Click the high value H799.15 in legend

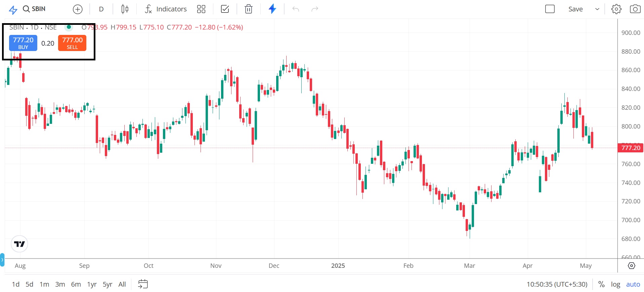(x=123, y=27)
